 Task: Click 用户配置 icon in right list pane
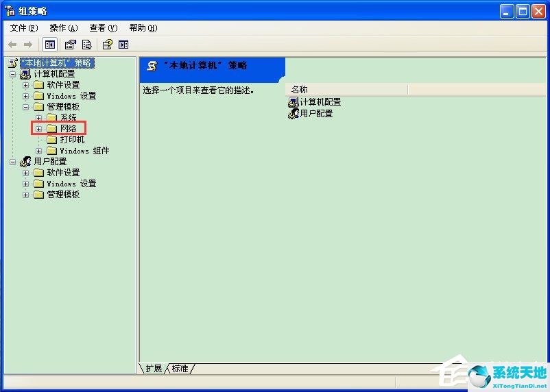pos(294,114)
